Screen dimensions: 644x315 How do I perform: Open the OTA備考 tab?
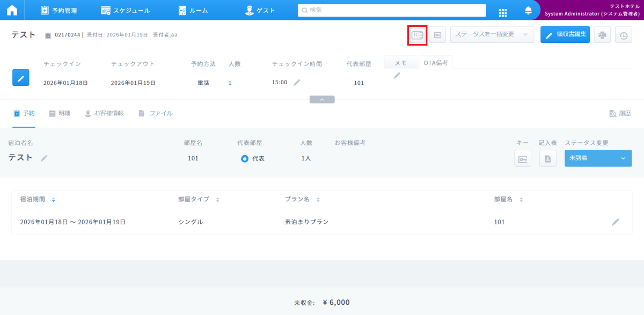point(436,63)
